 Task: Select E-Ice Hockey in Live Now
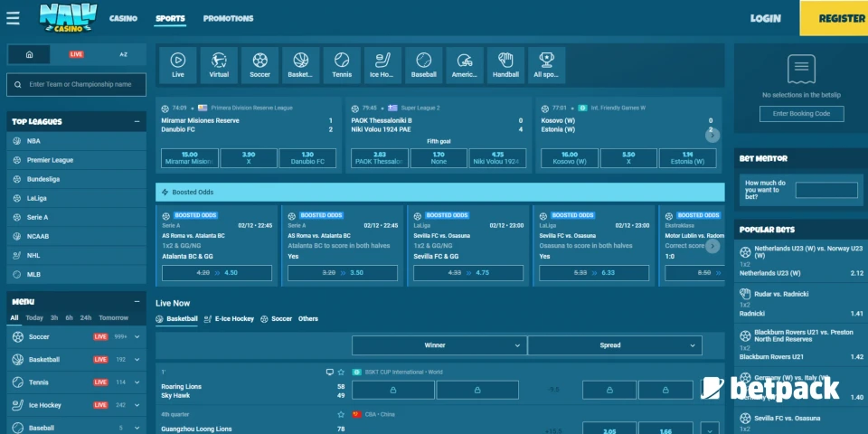(x=229, y=319)
